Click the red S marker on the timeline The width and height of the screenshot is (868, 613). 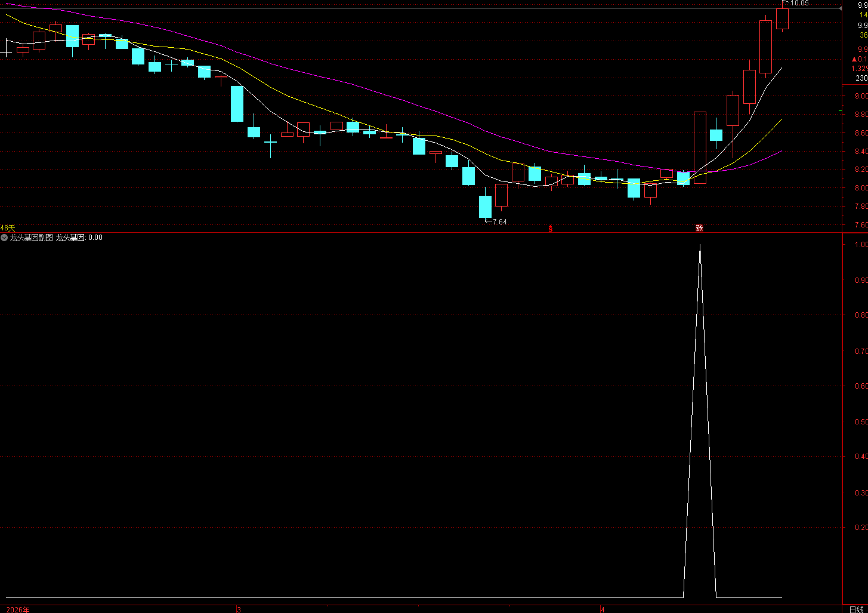pyautogui.click(x=550, y=229)
